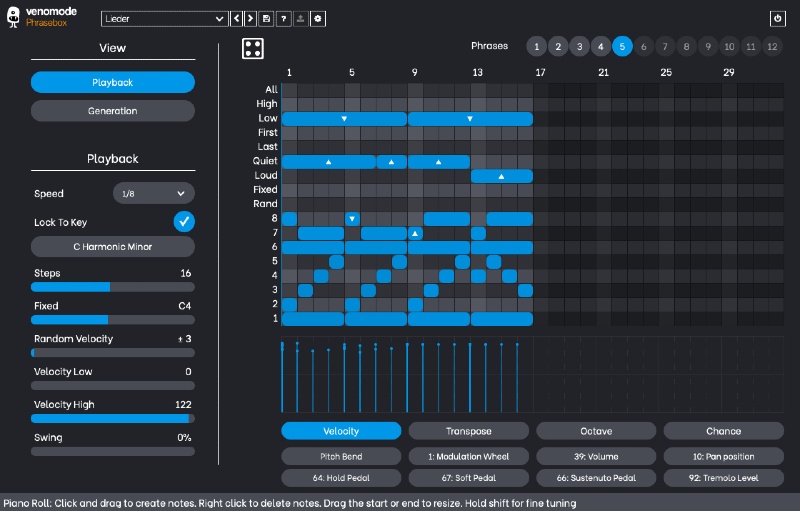Viewport: 800px width, 511px height.
Task: Open the C Harmonic Minor scale selector
Action: click(113, 246)
